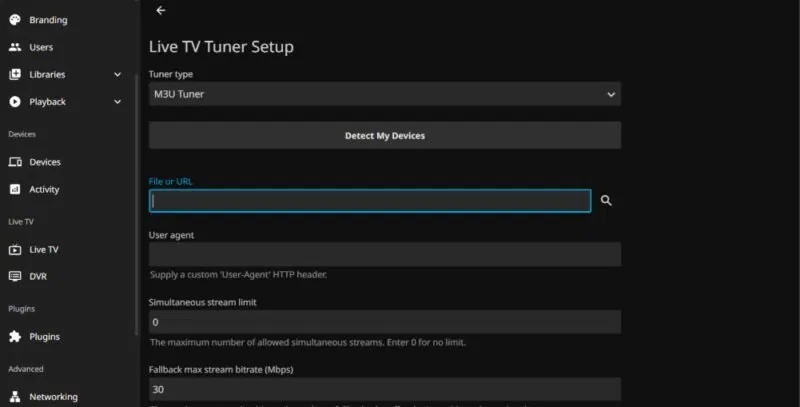Screen dimensions: 800x407
Task: Click the Live TV icon
Action: tap(15, 249)
